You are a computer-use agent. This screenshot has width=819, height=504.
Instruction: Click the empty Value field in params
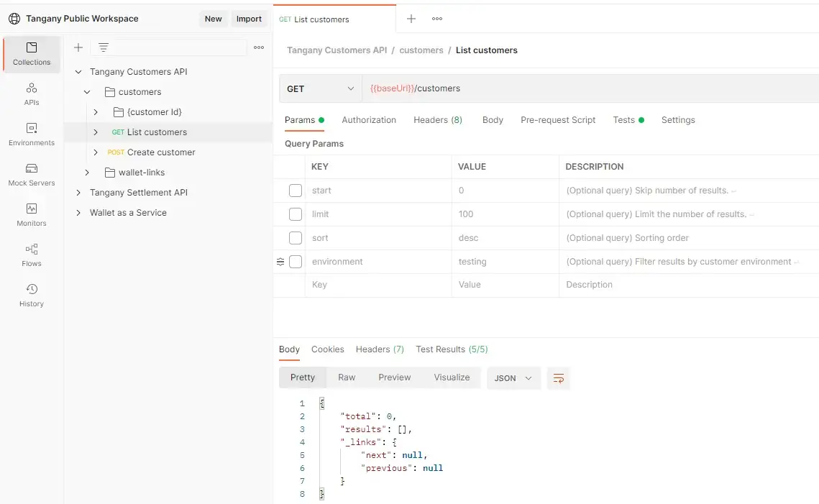coord(505,285)
